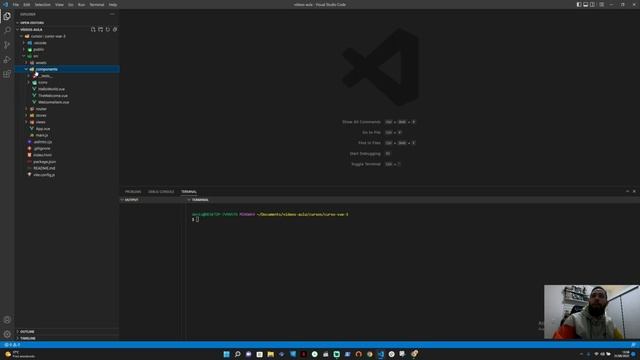640x360 pixels.
Task: Open README.md file
Action: [x=44, y=168]
